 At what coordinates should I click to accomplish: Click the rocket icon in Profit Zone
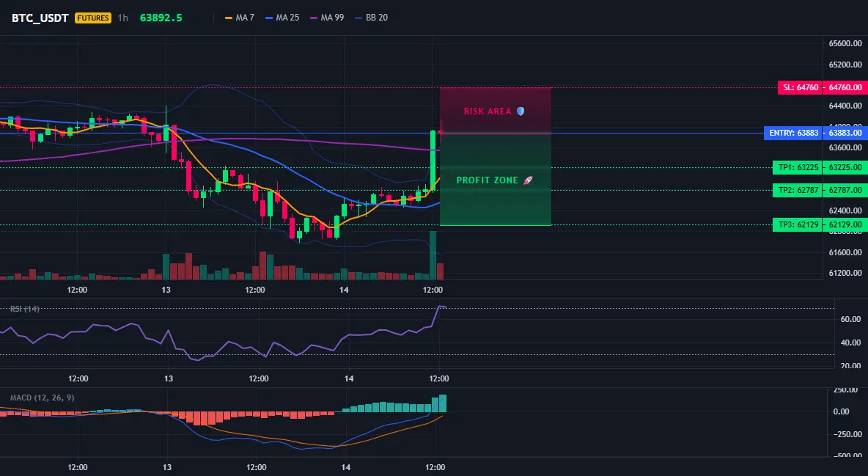[x=528, y=180]
